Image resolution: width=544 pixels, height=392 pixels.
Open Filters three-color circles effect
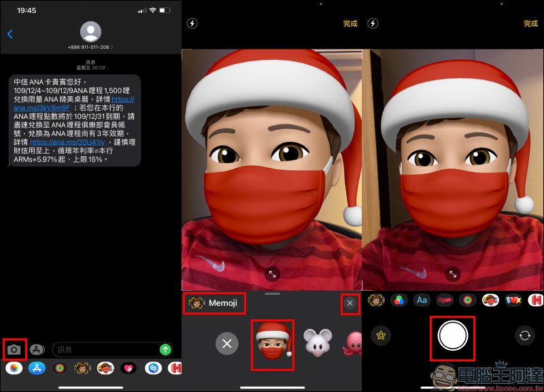pyautogui.click(x=399, y=300)
